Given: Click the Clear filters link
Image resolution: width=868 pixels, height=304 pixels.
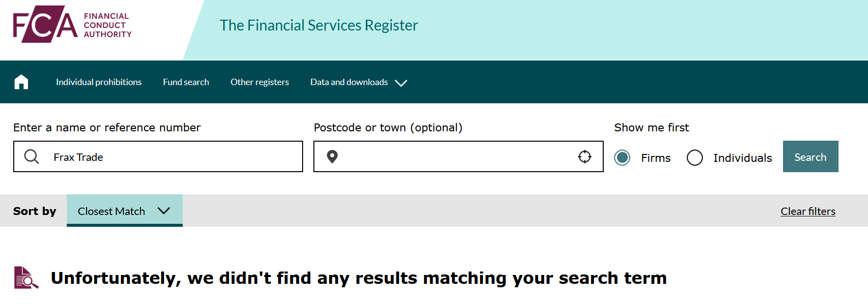Looking at the screenshot, I should coord(808,211).
